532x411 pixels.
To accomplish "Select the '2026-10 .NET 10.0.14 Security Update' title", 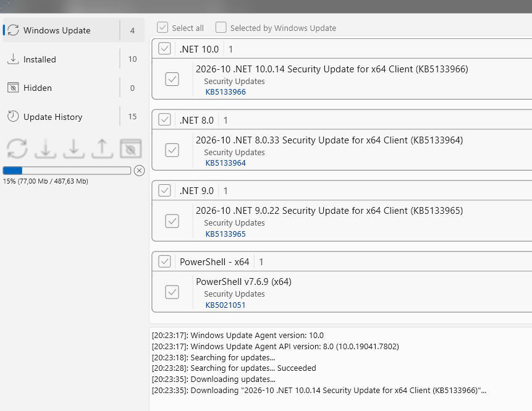I will point(332,69).
